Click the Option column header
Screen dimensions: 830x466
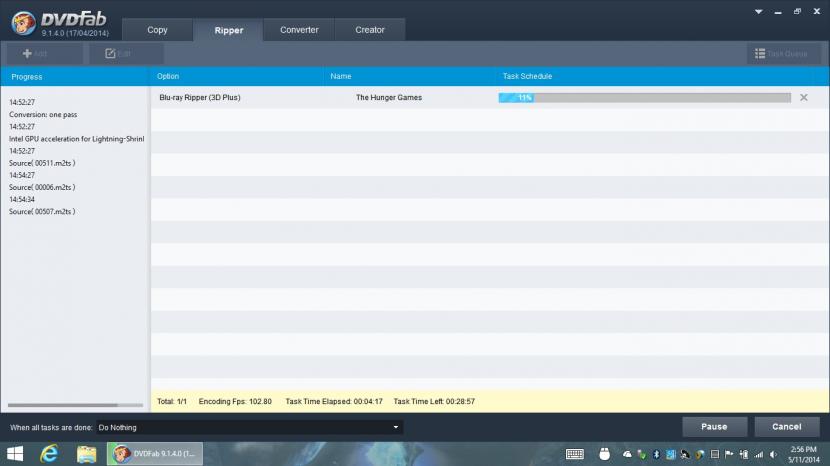point(237,76)
